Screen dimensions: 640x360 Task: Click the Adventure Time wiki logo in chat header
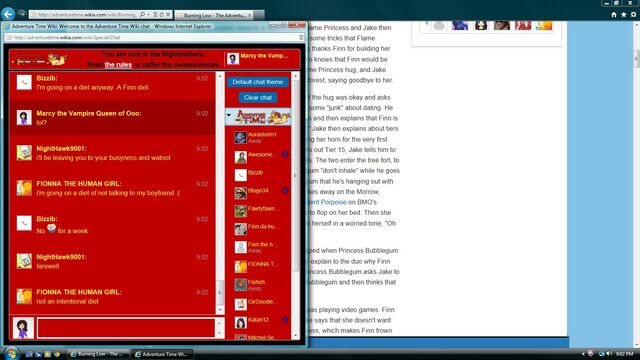pos(41,60)
